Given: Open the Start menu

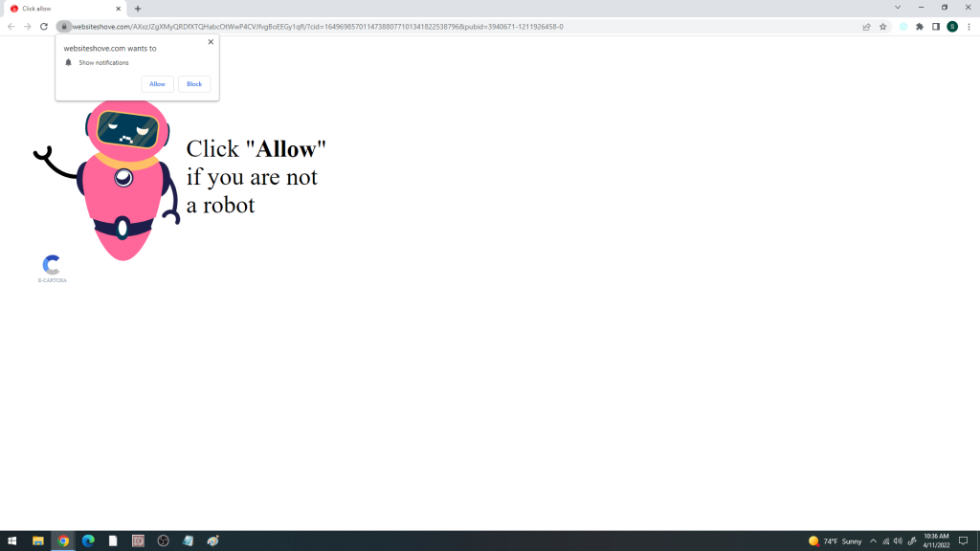Looking at the screenshot, I should pos(12,540).
